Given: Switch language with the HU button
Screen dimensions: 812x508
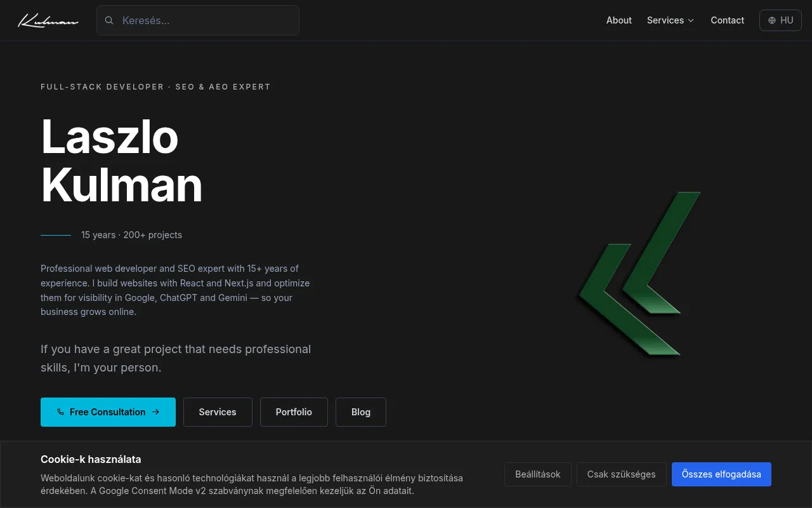Looking at the screenshot, I should (x=780, y=20).
